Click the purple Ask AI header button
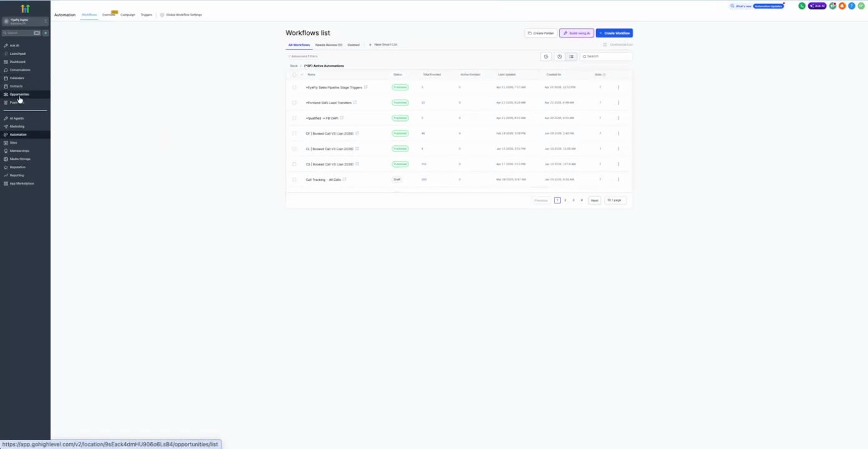The width and height of the screenshot is (868, 449). [817, 6]
